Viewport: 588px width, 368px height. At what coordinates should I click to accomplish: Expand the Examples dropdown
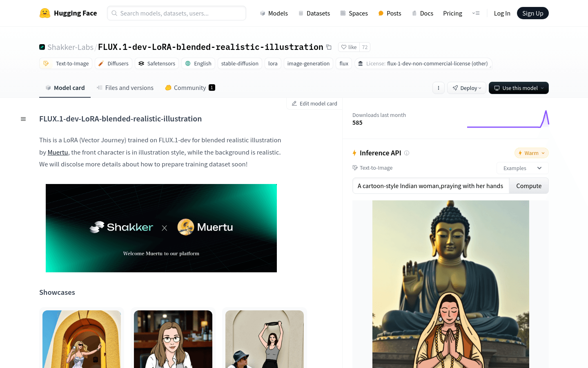coord(522,168)
